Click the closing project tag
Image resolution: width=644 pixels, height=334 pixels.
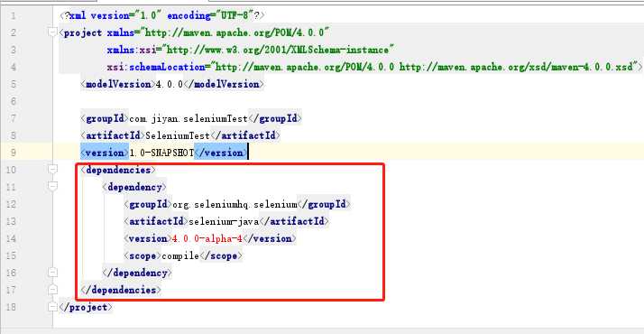[86, 307]
